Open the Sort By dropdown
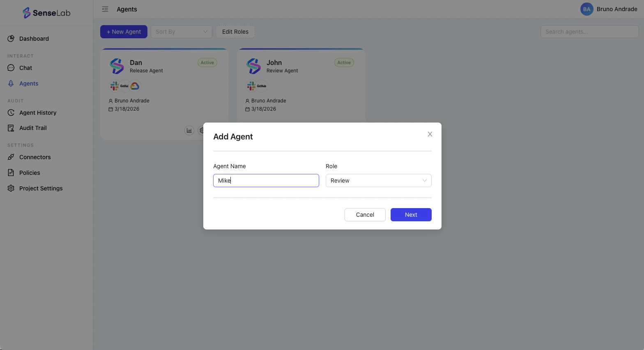The width and height of the screenshot is (644, 350). click(x=182, y=32)
